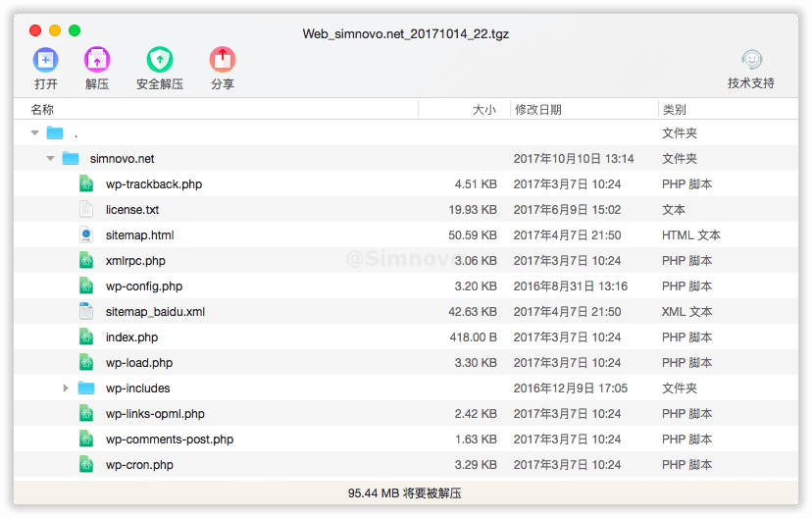This screenshot has width=812, height=518.
Task: Select the index.php filename
Action: 132,337
